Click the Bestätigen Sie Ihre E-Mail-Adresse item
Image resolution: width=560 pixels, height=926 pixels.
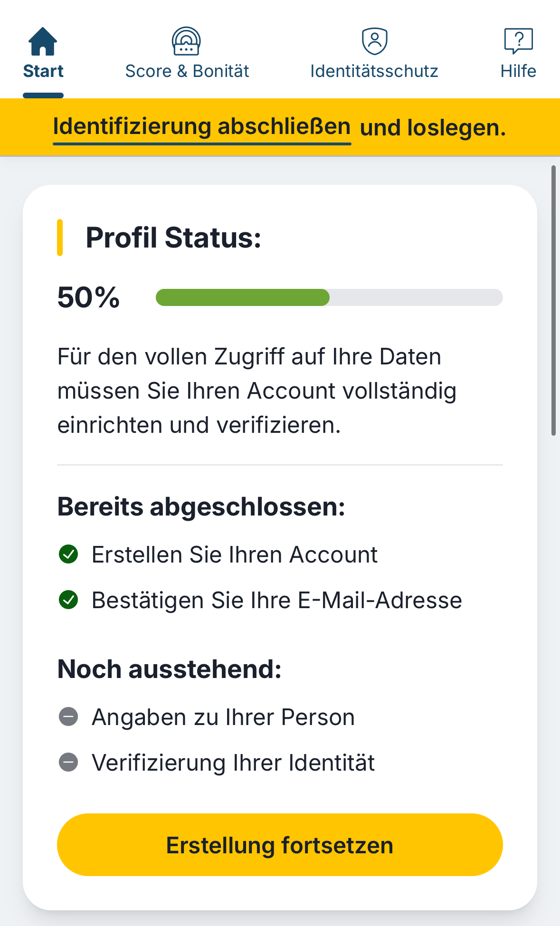pyautogui.click(x=277, y=600)
